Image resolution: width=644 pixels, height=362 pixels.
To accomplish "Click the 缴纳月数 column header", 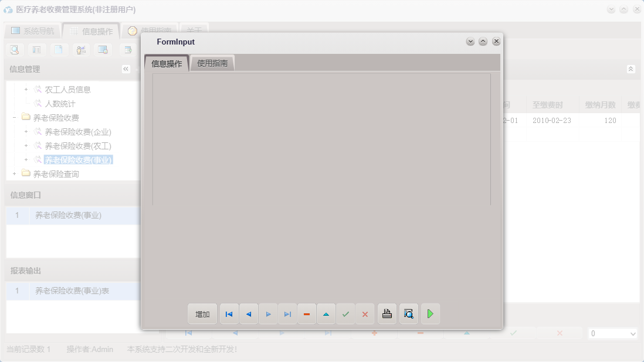I will point(601,105).
